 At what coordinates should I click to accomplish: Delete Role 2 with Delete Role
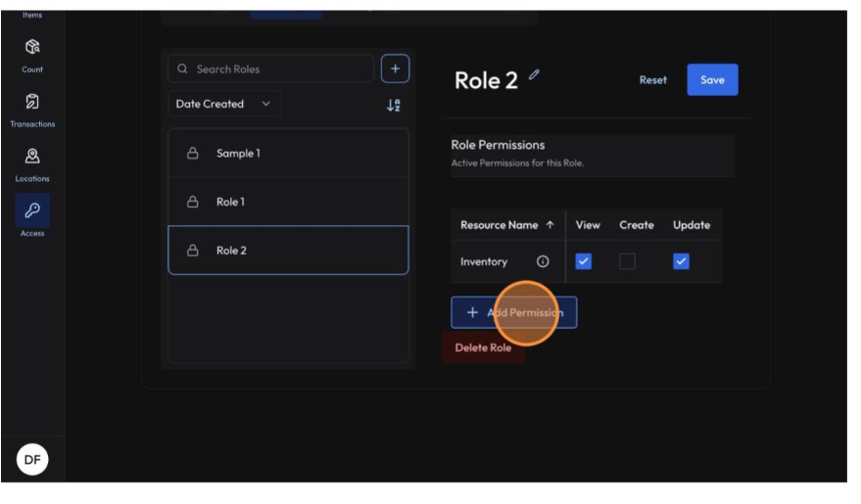[483, 347]
